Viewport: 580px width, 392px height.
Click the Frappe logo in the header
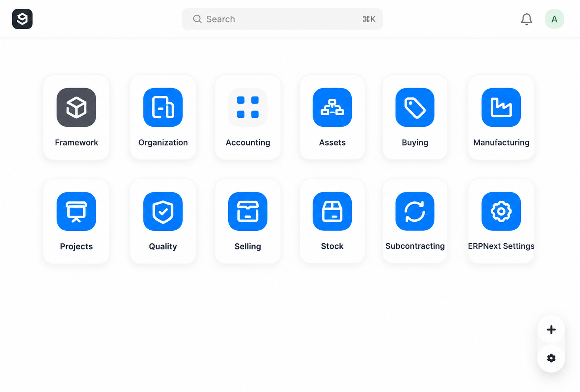(22, 19)
